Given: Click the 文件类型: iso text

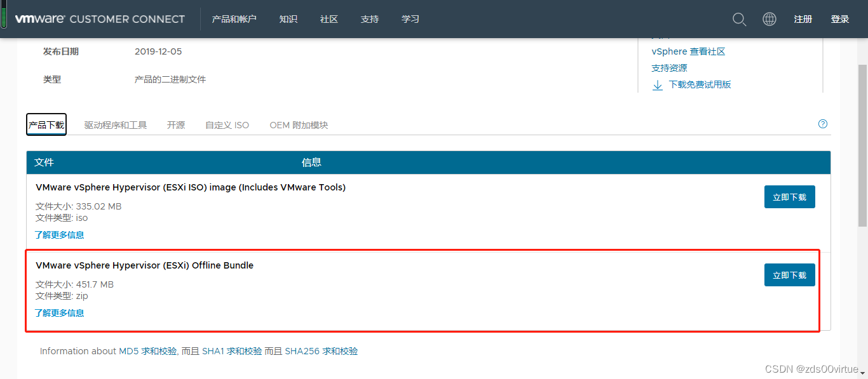Looking at the screenshot, I should coord(62,218).
